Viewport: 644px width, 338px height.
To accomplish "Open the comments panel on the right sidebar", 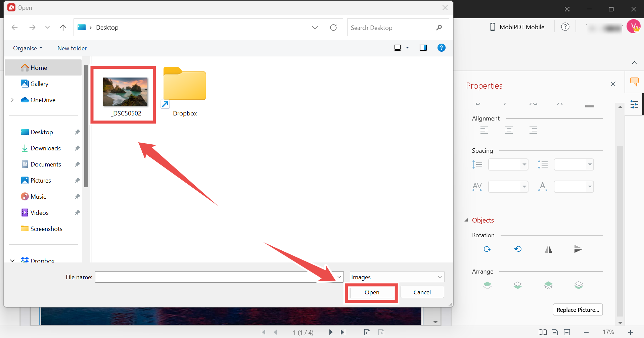I will pyautogui.click(x=634, y=82).
